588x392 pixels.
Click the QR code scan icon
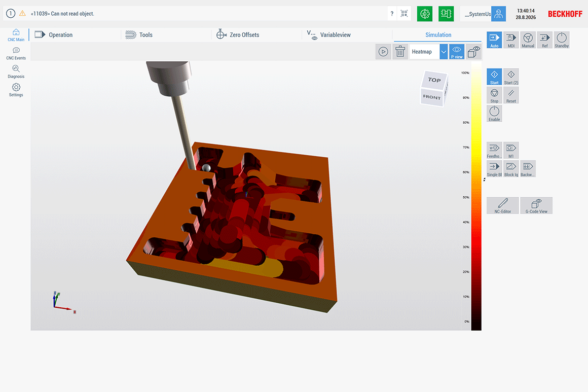point(404,14)
